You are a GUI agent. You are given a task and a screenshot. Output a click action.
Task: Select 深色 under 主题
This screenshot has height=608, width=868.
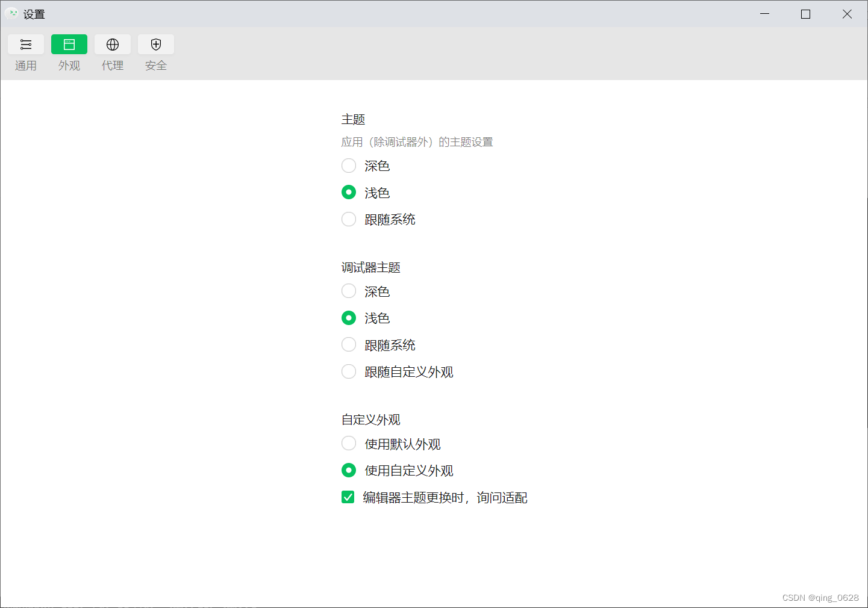349,166
